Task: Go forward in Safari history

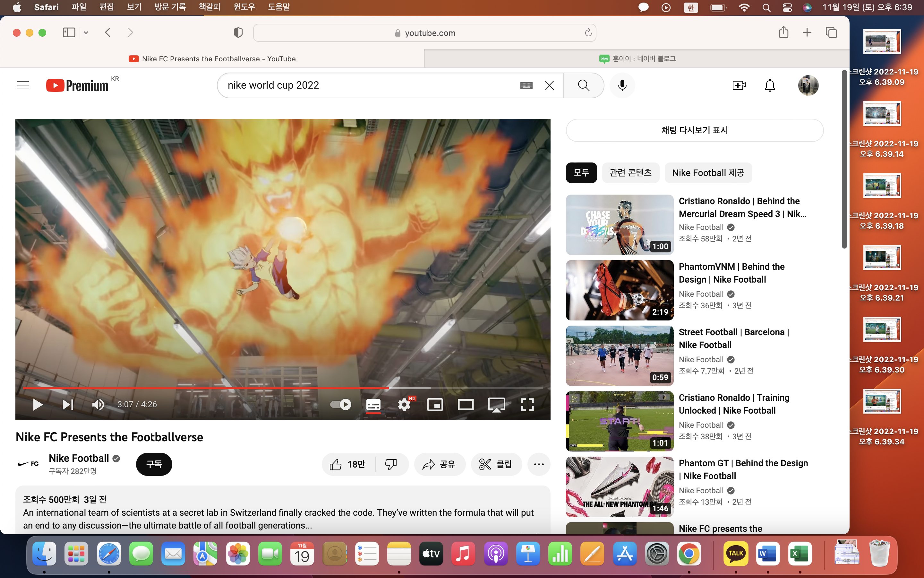Action: [130, 32]
